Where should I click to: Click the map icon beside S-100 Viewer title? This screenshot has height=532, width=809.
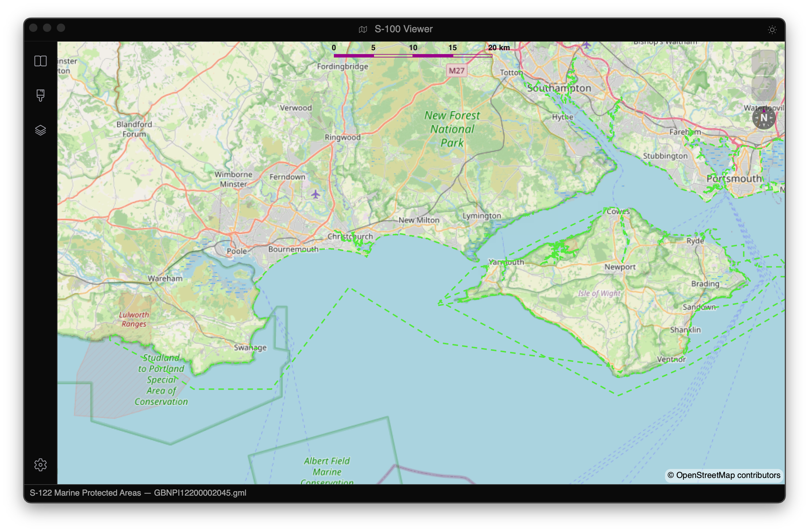coord(363,29)
